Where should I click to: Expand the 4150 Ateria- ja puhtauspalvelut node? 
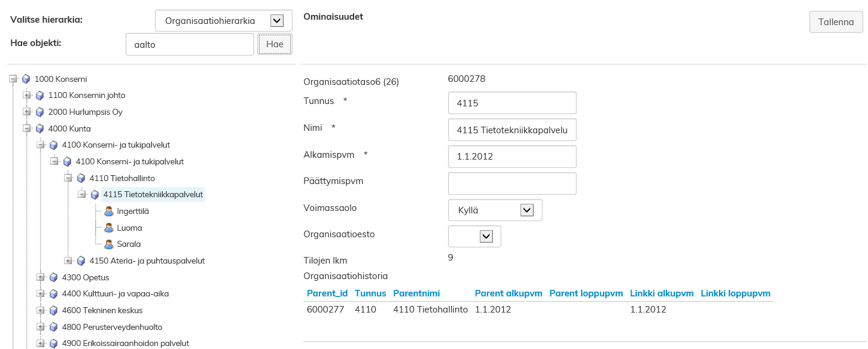coord(68,261)
